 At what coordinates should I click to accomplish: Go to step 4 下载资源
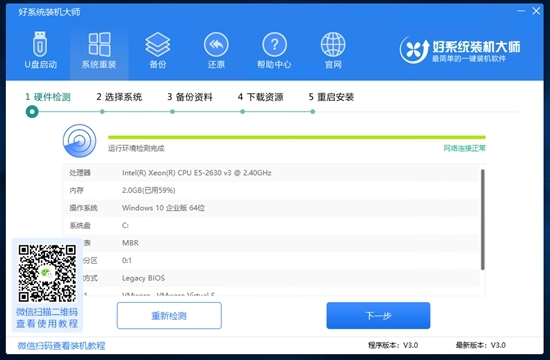point(260,97)
